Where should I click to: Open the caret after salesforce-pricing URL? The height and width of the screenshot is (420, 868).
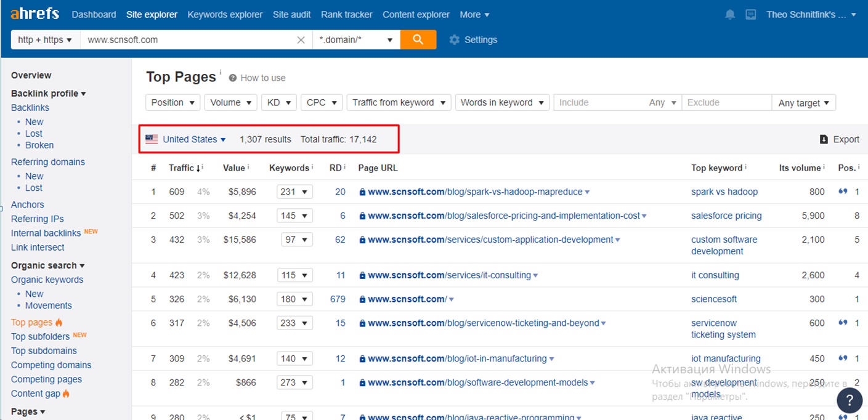(x=644, y=216)
